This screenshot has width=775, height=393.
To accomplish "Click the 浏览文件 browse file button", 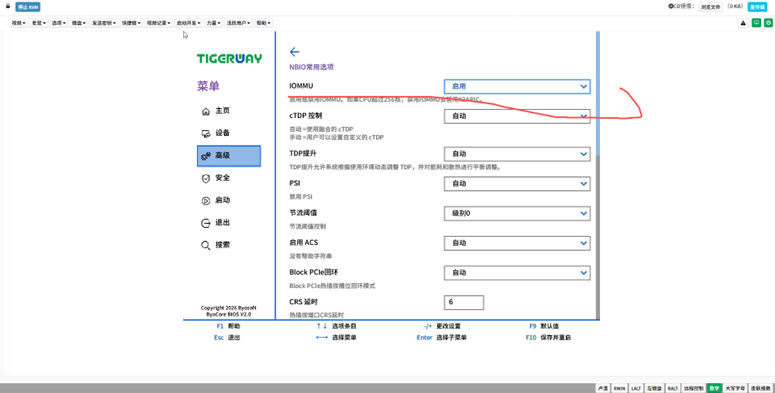I will tap(710, 7).
